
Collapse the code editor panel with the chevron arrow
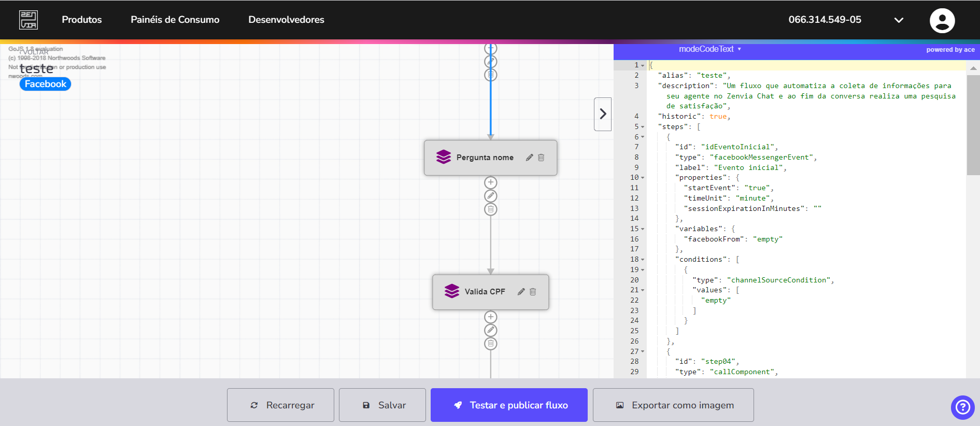click(603, 114)
